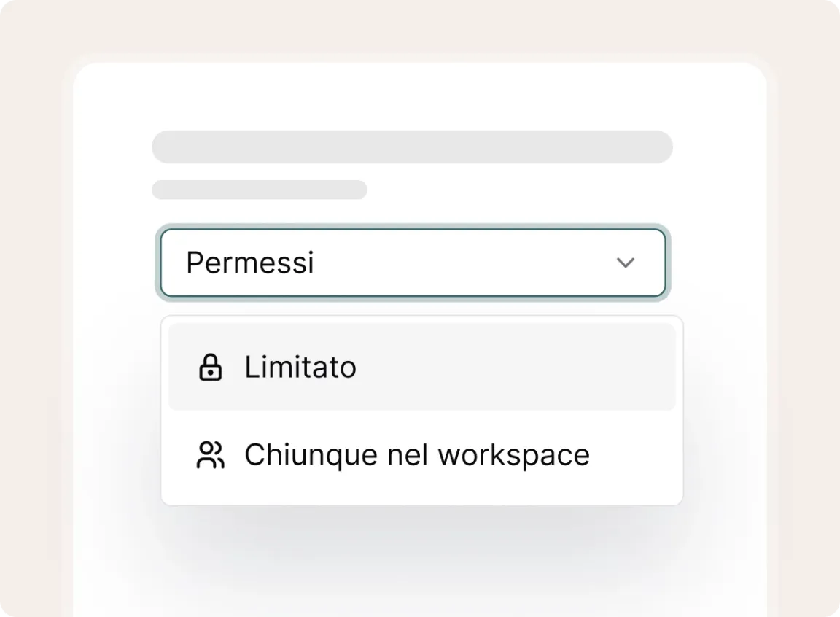This screenshot has width=840, height=617.
Task: Select the two-person workspace users icon
Action: (x=210, y=455)
